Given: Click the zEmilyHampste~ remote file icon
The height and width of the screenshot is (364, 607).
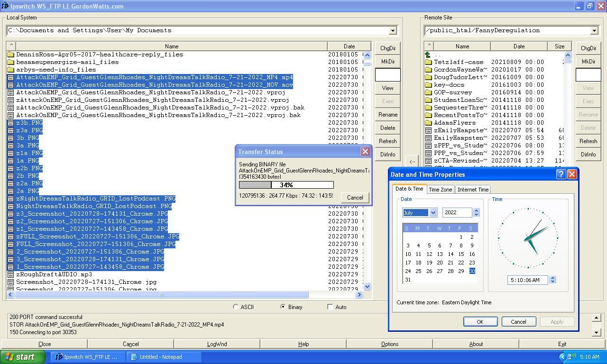Looking at the screenshot, I should [428, 130].
